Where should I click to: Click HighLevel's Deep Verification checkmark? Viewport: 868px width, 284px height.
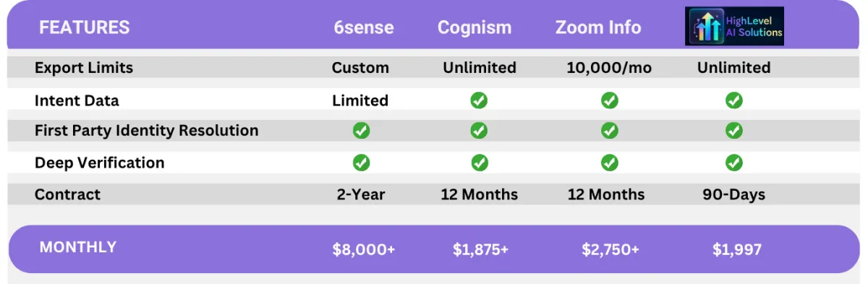tap(734, 163)
